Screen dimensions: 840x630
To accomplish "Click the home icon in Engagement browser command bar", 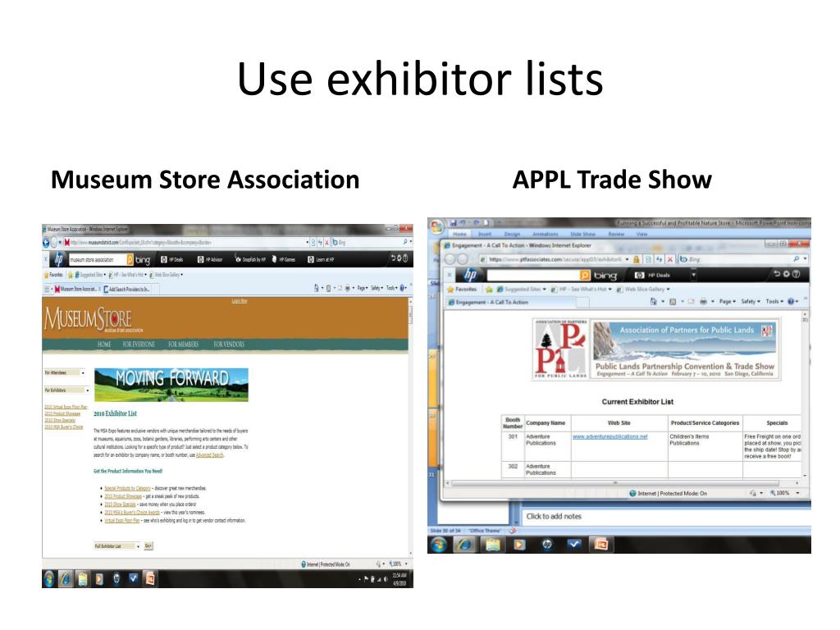I will click(654, 302).
